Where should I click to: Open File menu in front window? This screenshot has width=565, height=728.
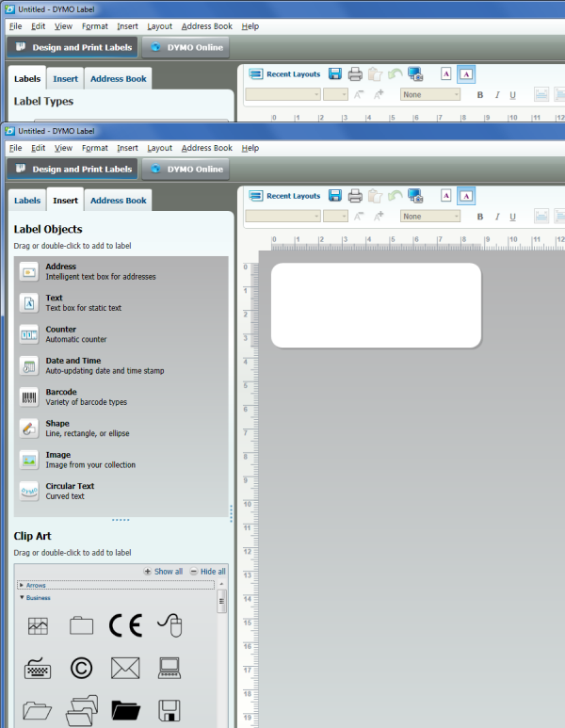[15, 148]
